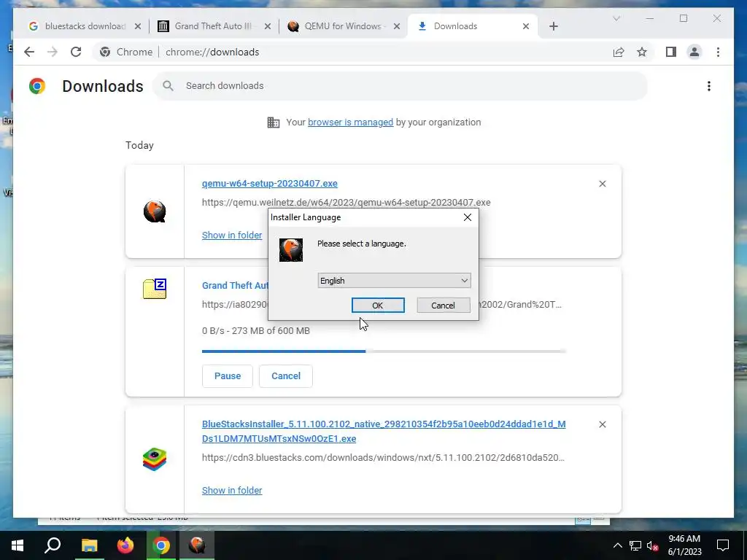The height and width of the screenshot is (560, 747).
Task: Open File Explorer from taskbar
Action: click(x=89, y=545)
